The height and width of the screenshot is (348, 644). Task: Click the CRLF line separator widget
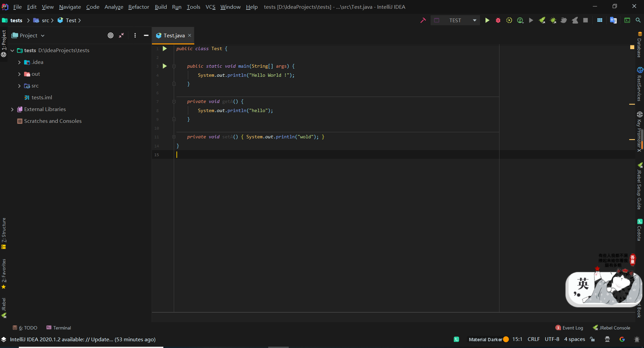(x=534, y=339)
